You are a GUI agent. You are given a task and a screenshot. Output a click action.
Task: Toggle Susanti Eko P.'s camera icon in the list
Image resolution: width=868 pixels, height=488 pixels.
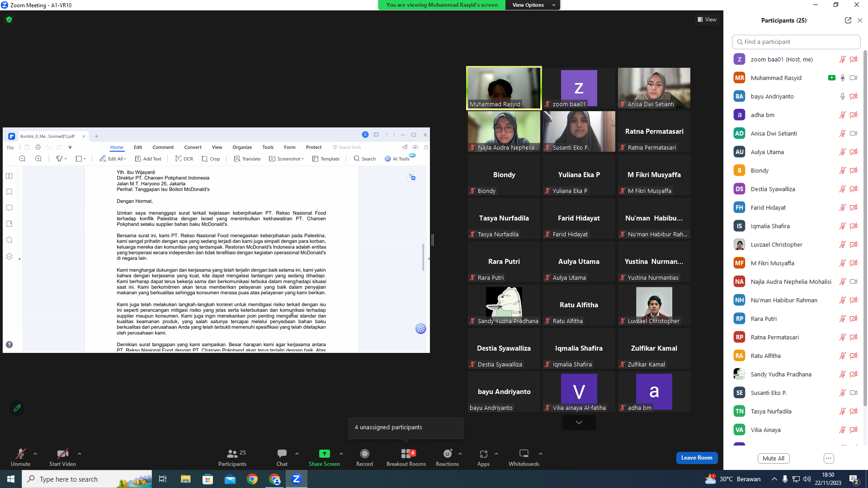point(854,393)
